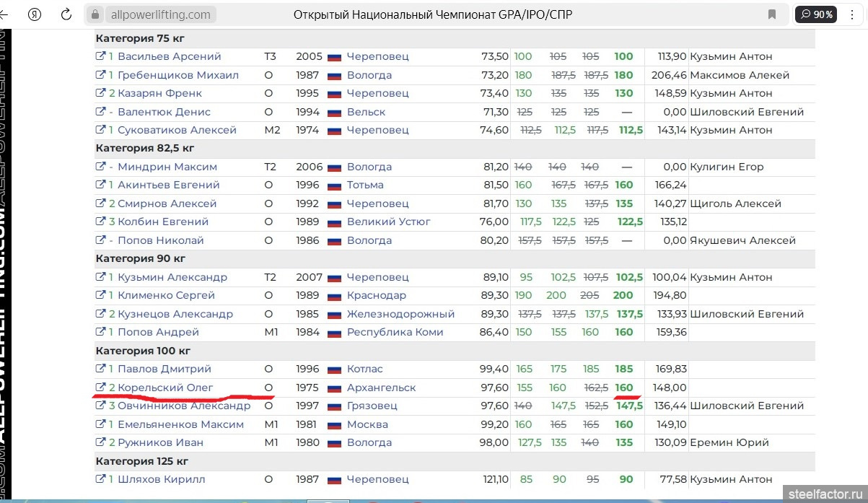The image size is (868, 503).
Task: Open the 90% zoom indicator
Action: point(817,14)
